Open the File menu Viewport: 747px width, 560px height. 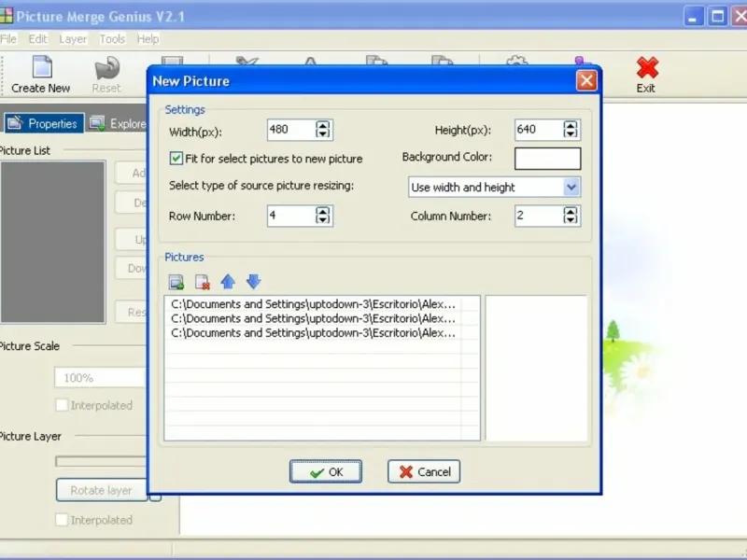point(8,39)
